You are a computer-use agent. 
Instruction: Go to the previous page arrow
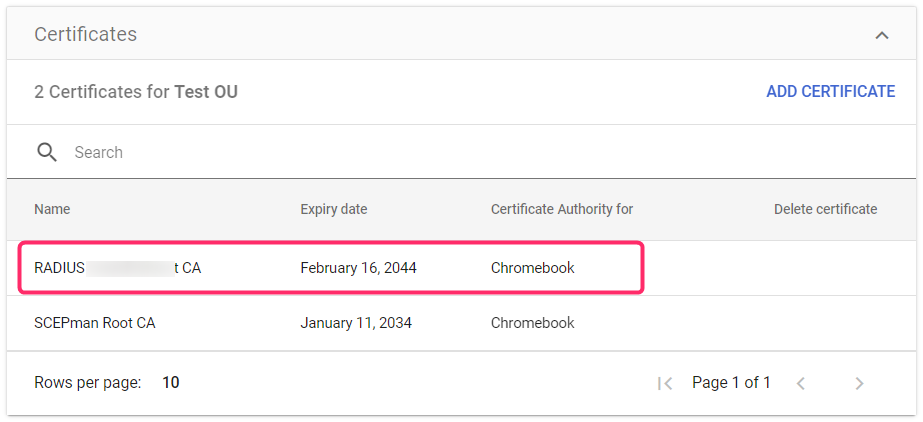(799, 383)
